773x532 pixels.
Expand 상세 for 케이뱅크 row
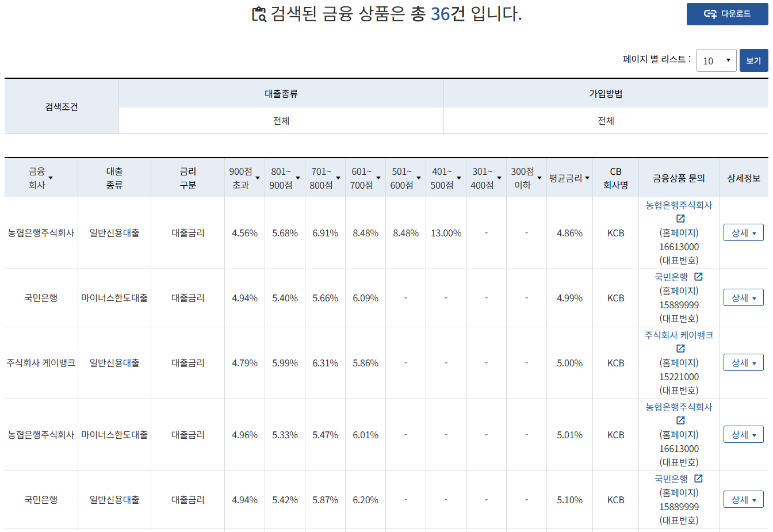743,363
